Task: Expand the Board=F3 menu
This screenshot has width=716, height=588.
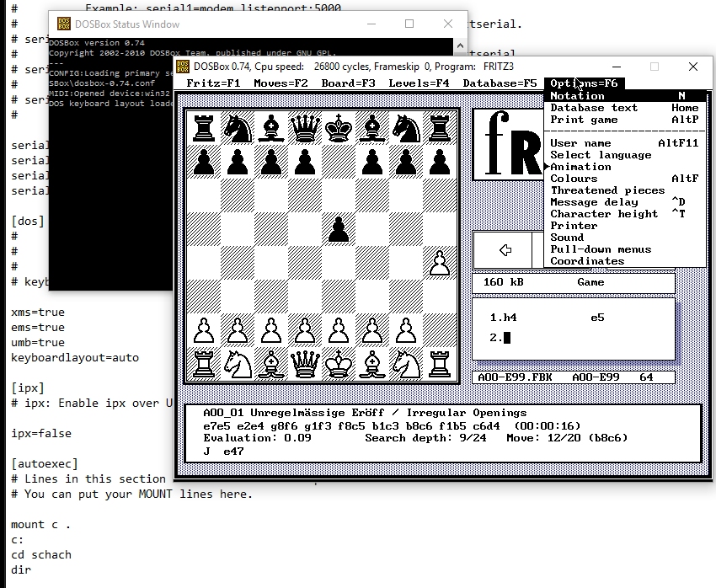Action: (349, 83)
